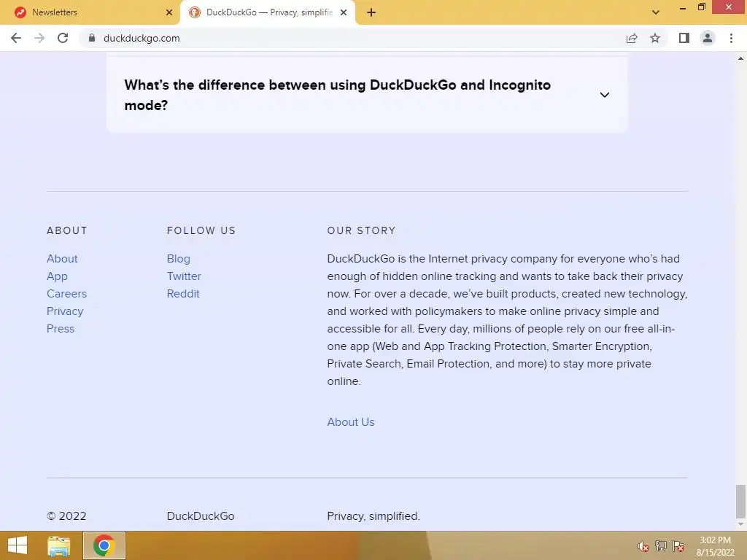Share this page icon in address bar
747x560 pixels.
click(632, 38)
